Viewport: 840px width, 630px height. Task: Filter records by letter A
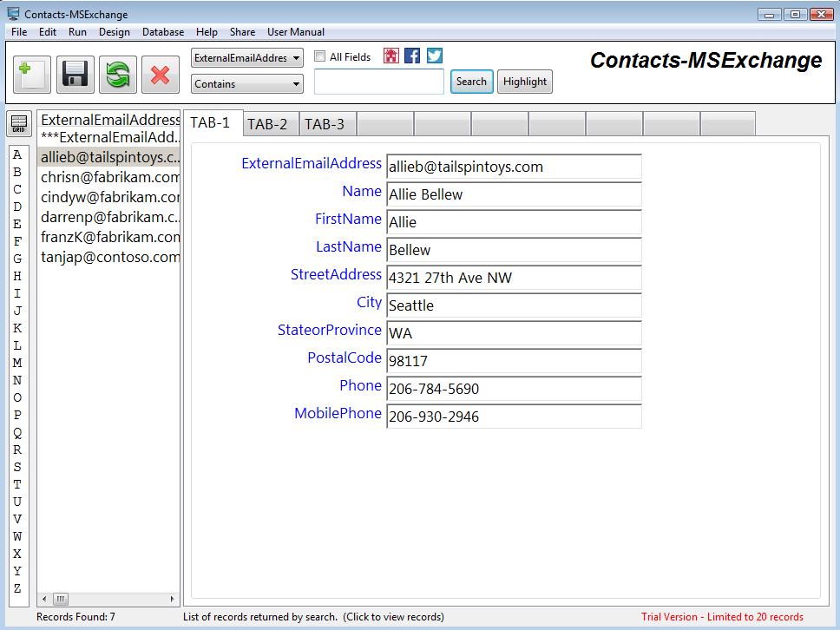pyautogui.click(x=17, y=154)
